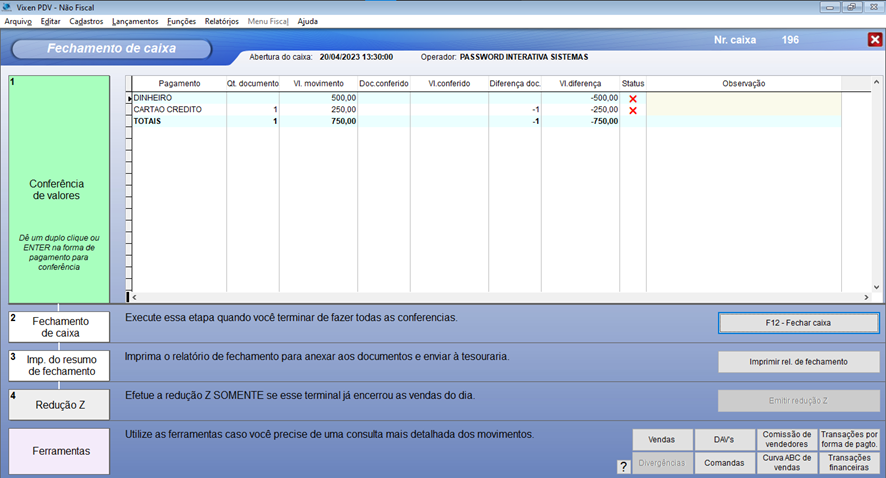
Task: Click the -750,00 total diferença value
Action: [x=604, y=121]
